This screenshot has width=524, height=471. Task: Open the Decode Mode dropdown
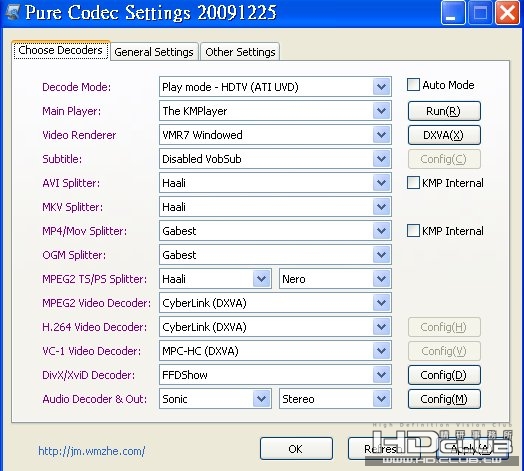point(381,87)
